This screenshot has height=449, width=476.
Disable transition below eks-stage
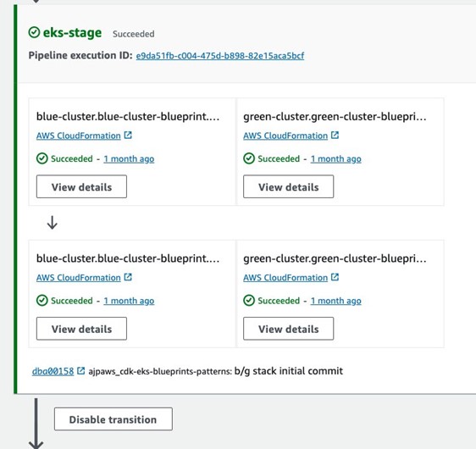click(x=113, y=419)
